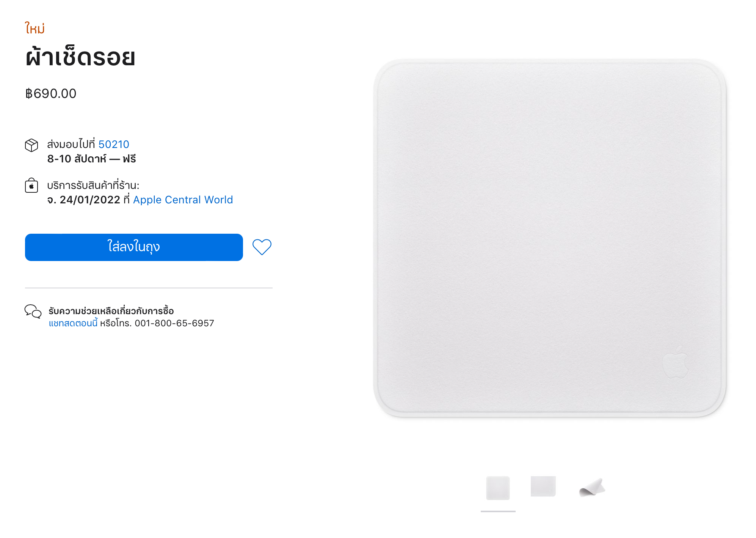Click the large polishing cloth product image

point(549,238)
